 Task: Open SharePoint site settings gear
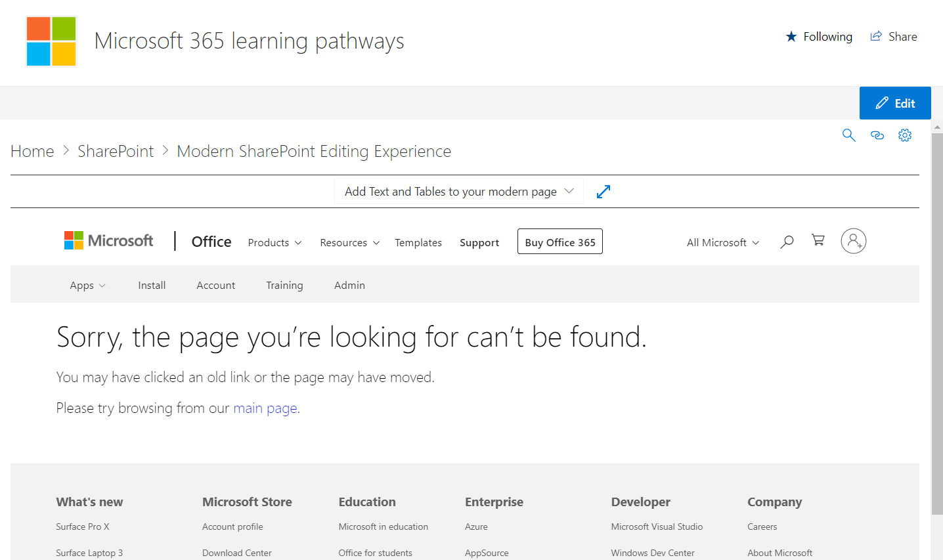click(905, 135)
